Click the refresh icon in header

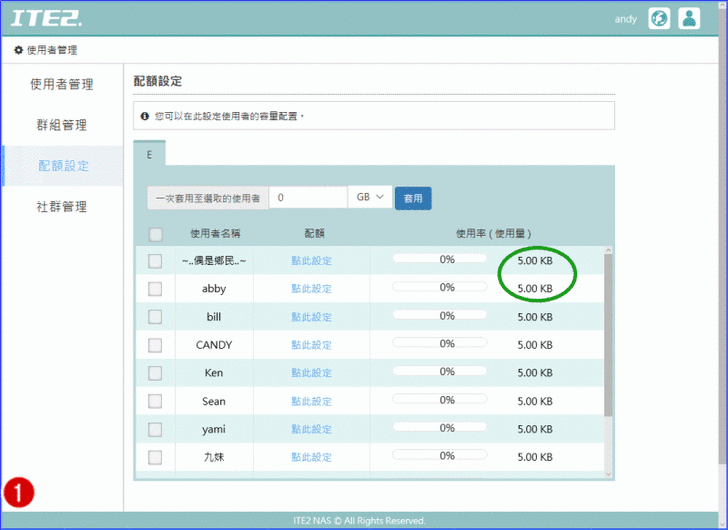point(659,18)
